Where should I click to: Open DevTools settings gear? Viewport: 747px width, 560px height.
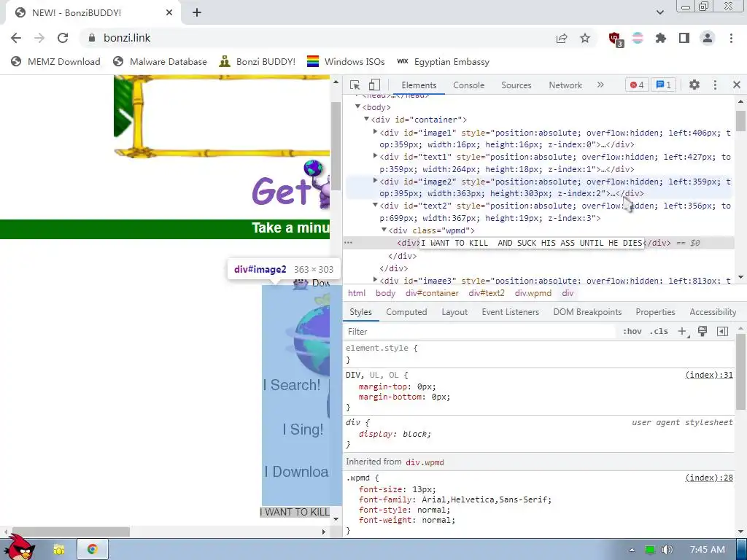click(x=694, y=85)
